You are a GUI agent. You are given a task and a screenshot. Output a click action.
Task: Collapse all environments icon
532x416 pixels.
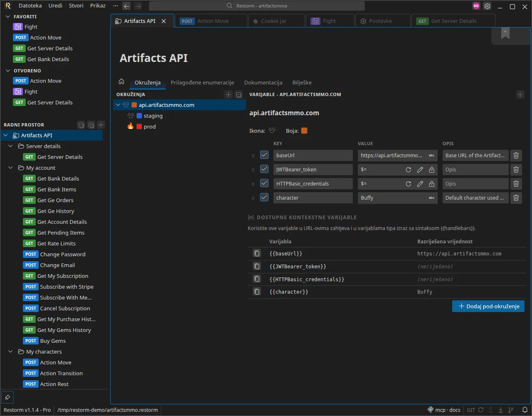(239, 94)
